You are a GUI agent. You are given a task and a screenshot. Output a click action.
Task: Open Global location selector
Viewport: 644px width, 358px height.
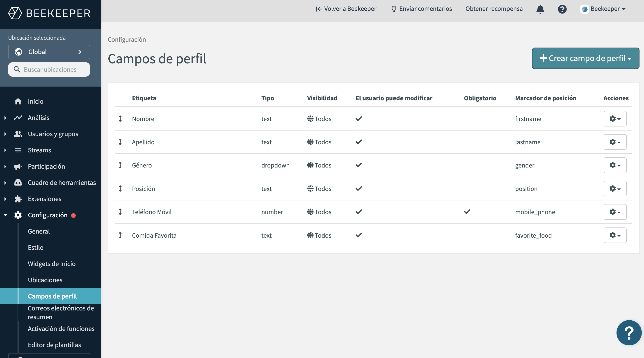[x=49, y=52]
